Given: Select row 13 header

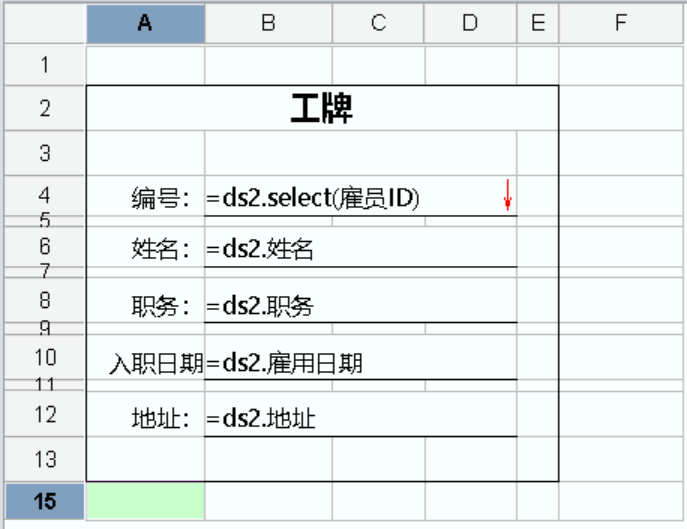Looking at the screenshot, I should (x=45, y=459).
